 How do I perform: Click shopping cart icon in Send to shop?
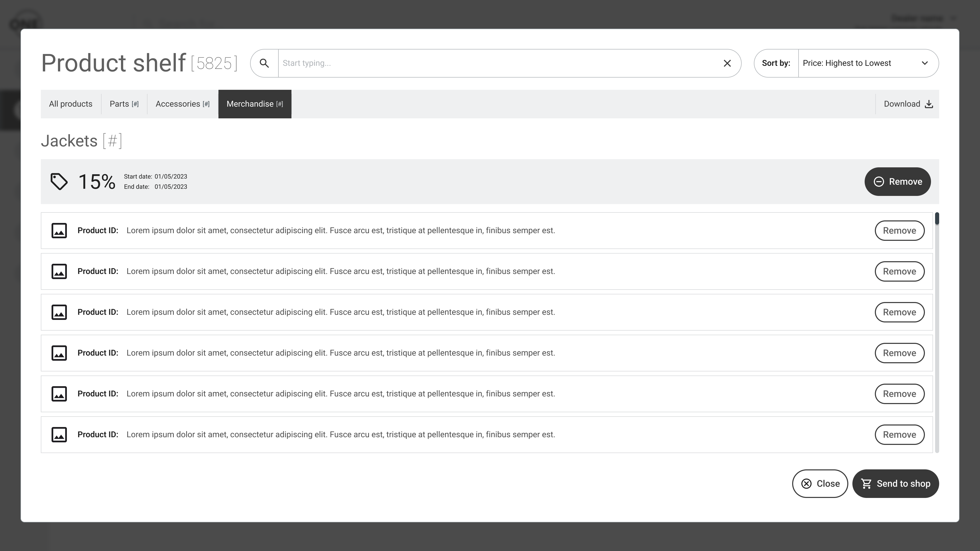point(866,484)
